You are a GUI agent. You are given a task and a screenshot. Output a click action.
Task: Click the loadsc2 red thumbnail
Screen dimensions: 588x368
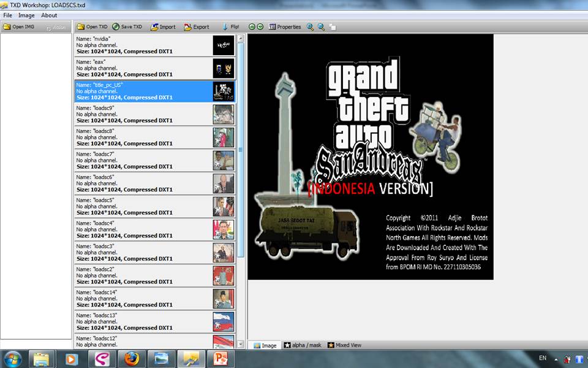click(x=224, y=275)
